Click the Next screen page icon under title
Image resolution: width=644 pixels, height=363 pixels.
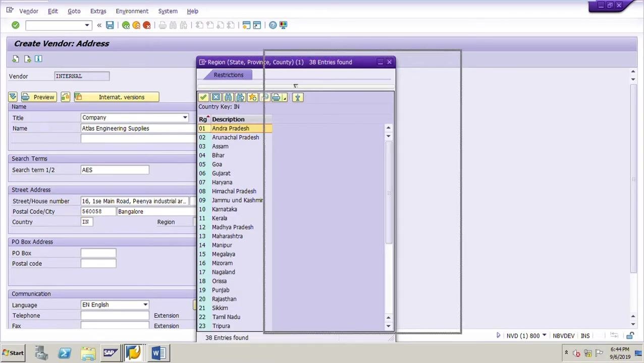coord(27,59)
